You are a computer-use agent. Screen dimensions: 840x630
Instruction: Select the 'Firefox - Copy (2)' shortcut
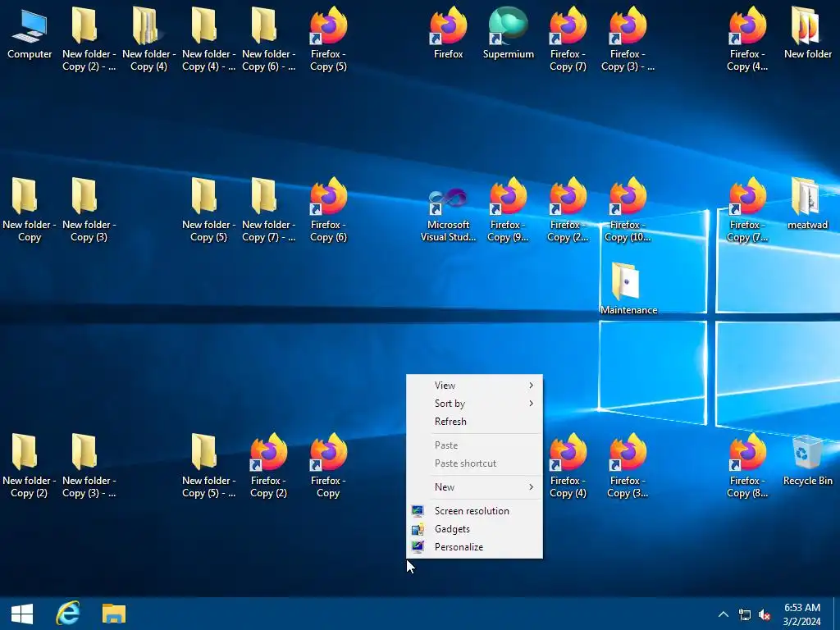[268, 466]
